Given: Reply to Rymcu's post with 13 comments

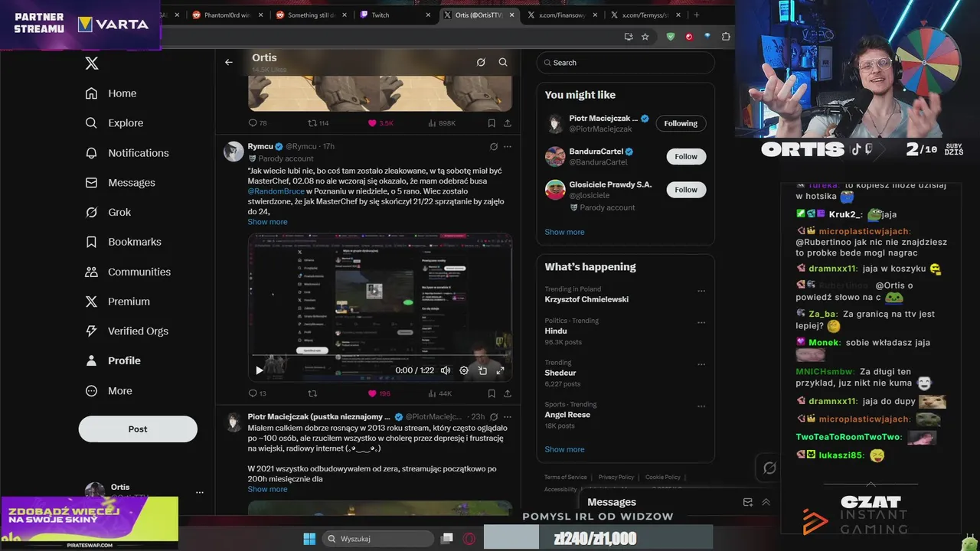Looking at the screenshot, I should (257, 393).
